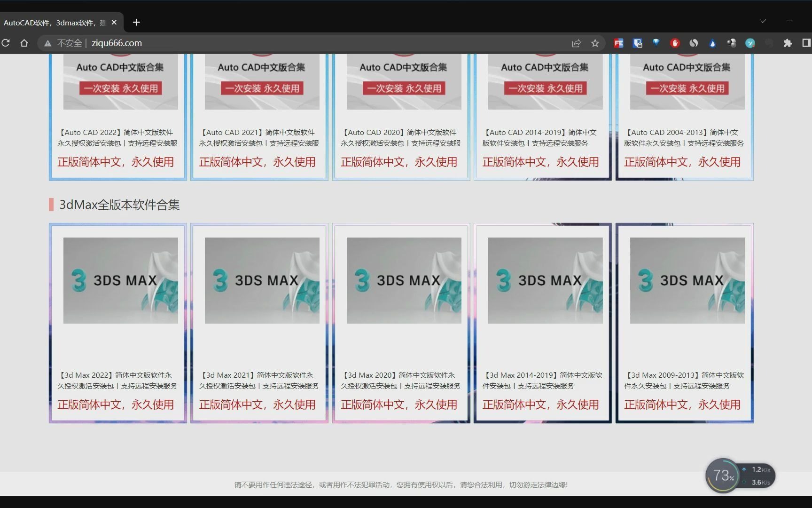Open the browser side panel icon
This screenshot has width=812, height=508.
click(x=806, y=43)
